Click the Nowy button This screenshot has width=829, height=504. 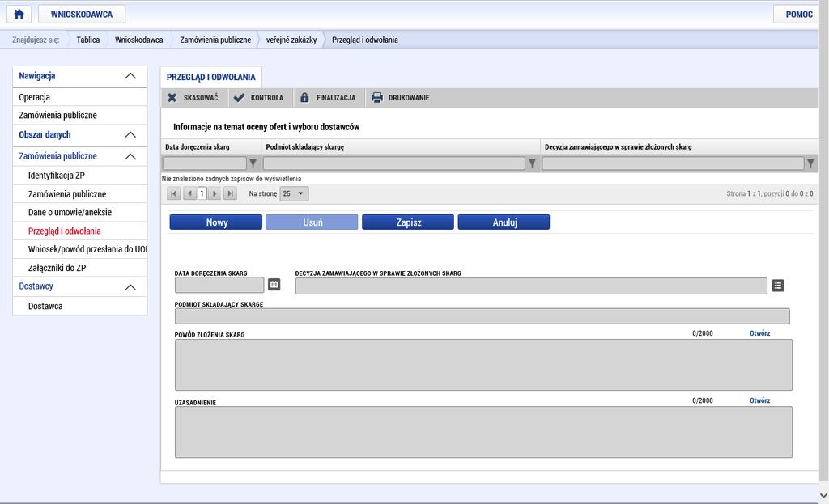(215, 222)
